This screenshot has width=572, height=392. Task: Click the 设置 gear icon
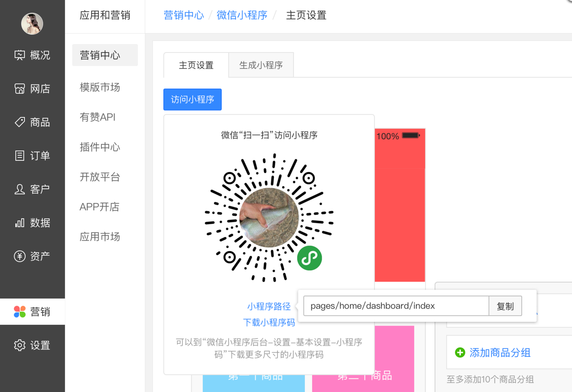(x=20, y=345)
